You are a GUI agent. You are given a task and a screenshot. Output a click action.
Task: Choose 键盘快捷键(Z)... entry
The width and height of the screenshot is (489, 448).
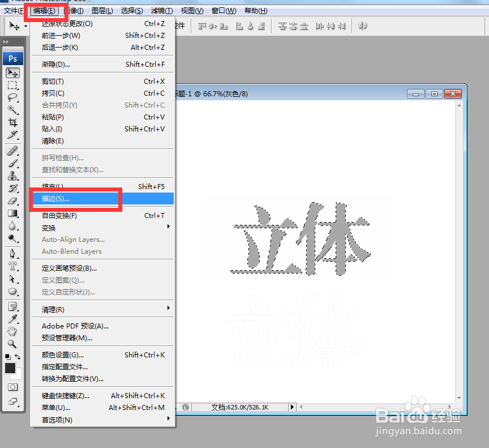(103, 395)
